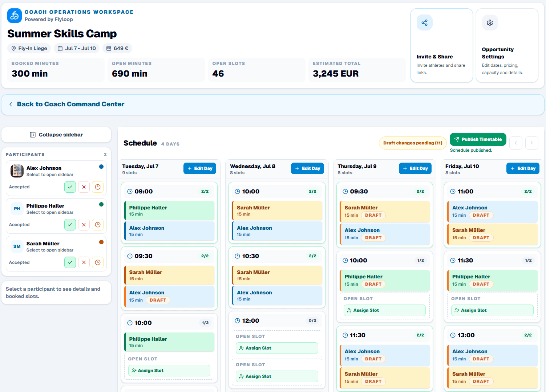Screen dimensions: 546x392
Task: Click the Open Slots 46 stat card
Action: click(257, 70)
